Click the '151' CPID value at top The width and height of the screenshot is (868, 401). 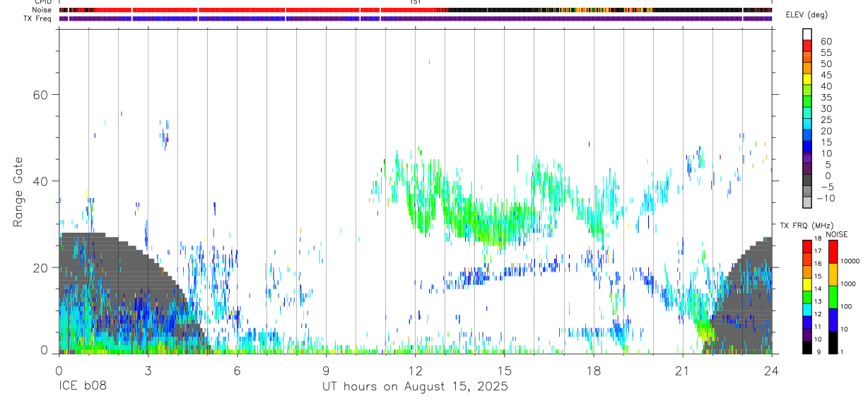[x=416, y=2]
